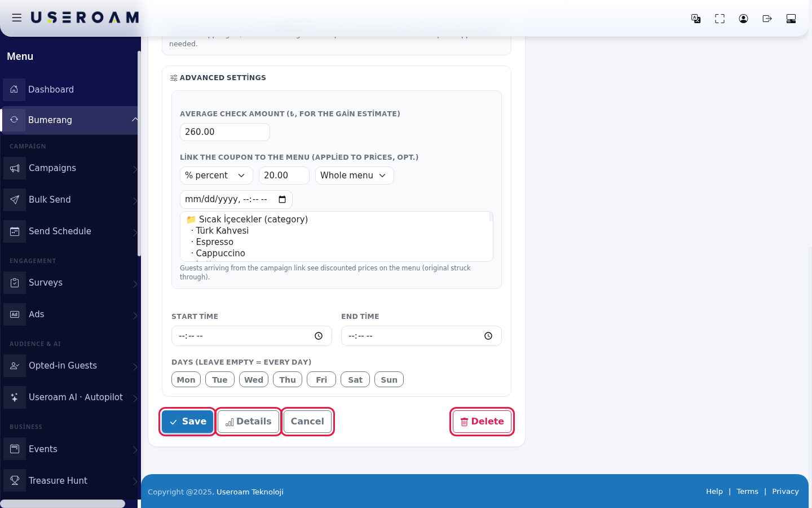Click the Opted-in Guests person icon
Screen dimensions: 812x508
pos(15,366)
